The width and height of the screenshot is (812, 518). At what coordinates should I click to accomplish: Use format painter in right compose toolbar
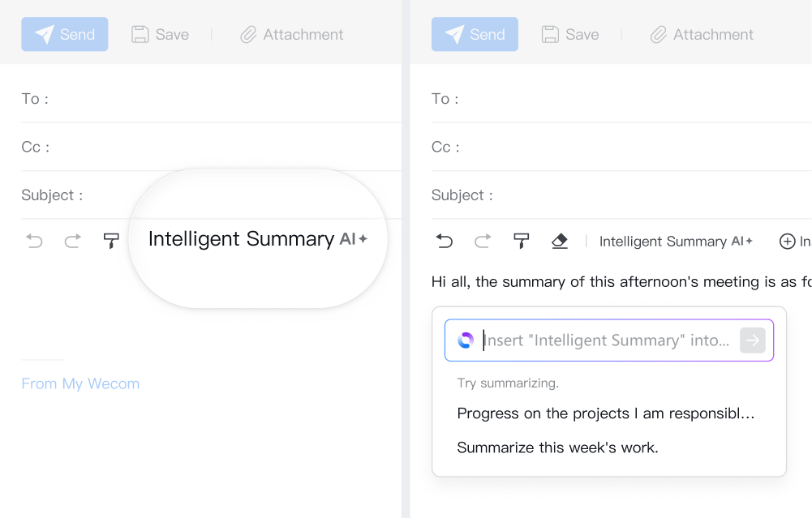(x=522, y=241)
